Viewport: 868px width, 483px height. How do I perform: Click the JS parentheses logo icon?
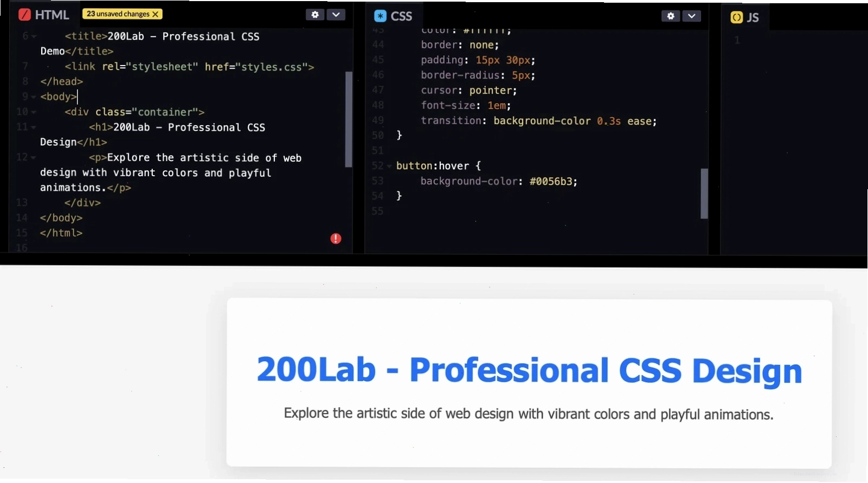pyautogui.click(x=736, y=17)
